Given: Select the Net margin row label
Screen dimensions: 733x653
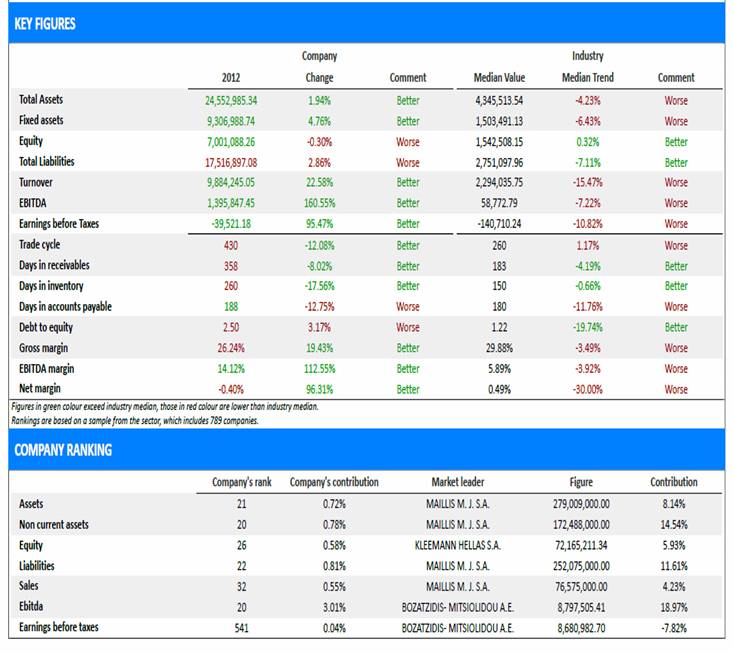Looking at the screenshot, I should click(x=40, y=389).
